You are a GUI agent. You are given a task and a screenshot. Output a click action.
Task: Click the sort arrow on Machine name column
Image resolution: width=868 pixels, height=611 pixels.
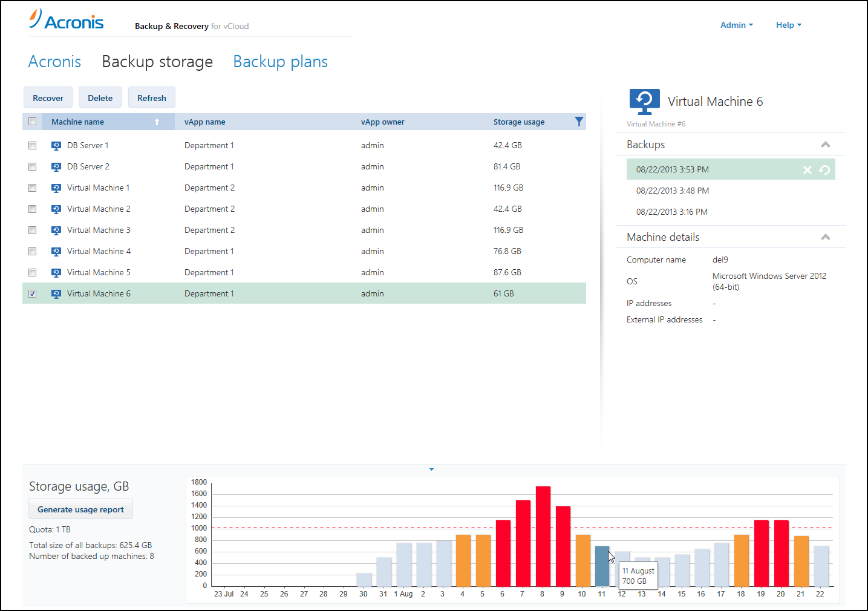(157, 122)
